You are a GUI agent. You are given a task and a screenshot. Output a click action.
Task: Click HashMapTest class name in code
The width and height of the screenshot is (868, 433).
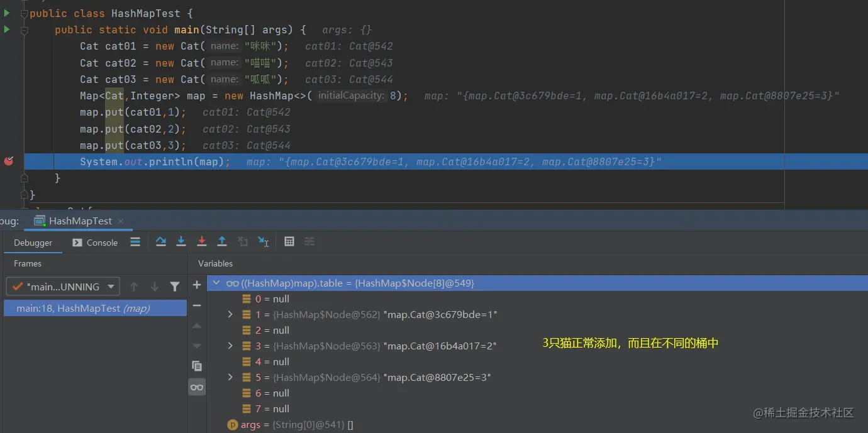[x=145, y=13]
